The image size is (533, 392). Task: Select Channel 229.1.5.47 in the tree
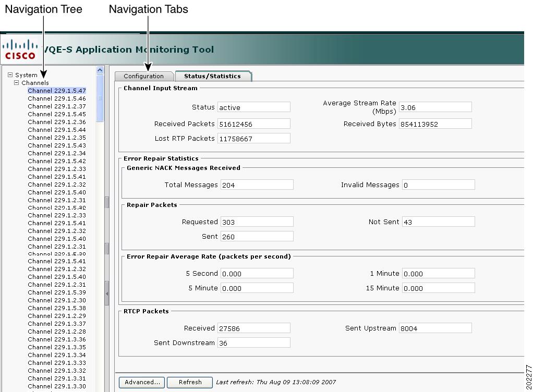[57, 91]
